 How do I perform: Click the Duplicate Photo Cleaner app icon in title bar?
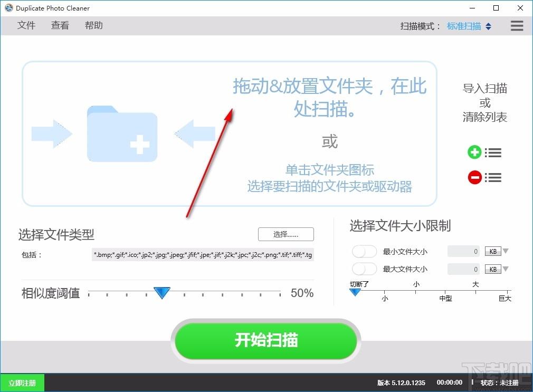[x=9, y=8]
